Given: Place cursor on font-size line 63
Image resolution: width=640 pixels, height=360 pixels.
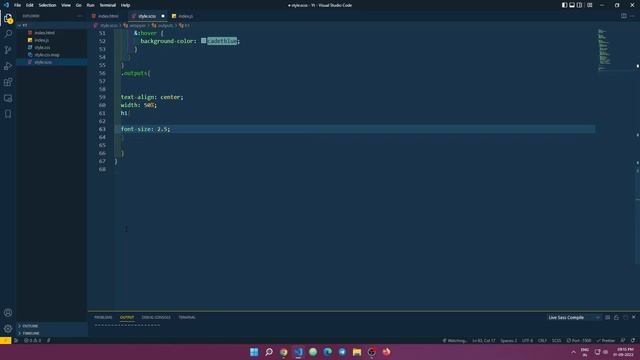Looking at the screenshot, I should (x=145, y=129).
